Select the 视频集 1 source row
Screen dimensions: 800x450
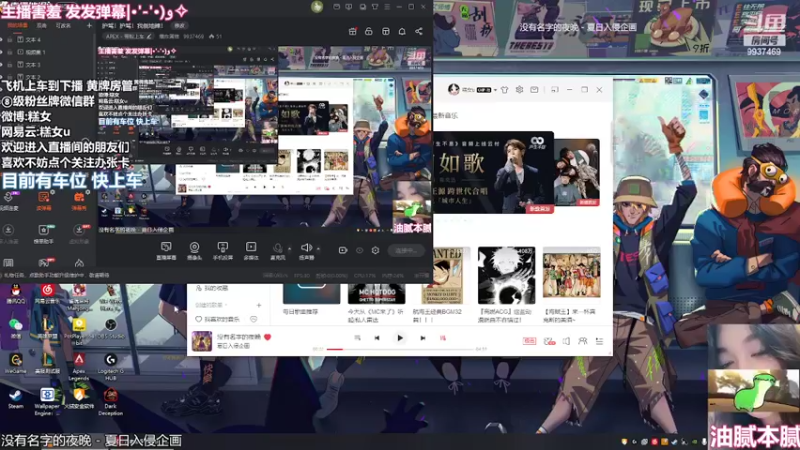[x=48, y=52]
